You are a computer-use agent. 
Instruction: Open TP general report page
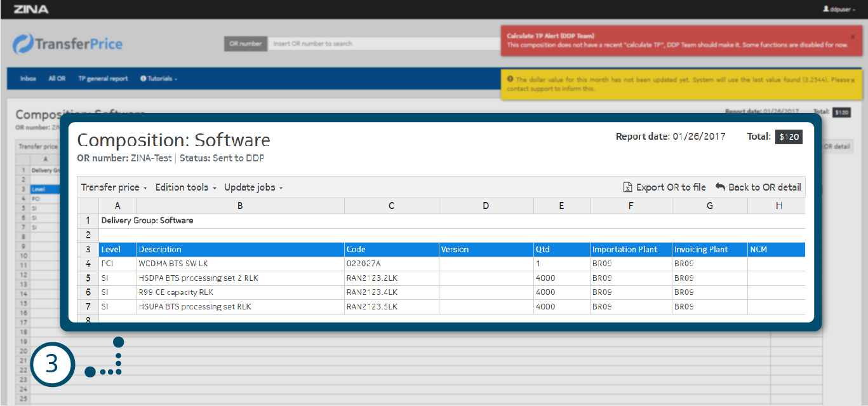pos(103,79)
